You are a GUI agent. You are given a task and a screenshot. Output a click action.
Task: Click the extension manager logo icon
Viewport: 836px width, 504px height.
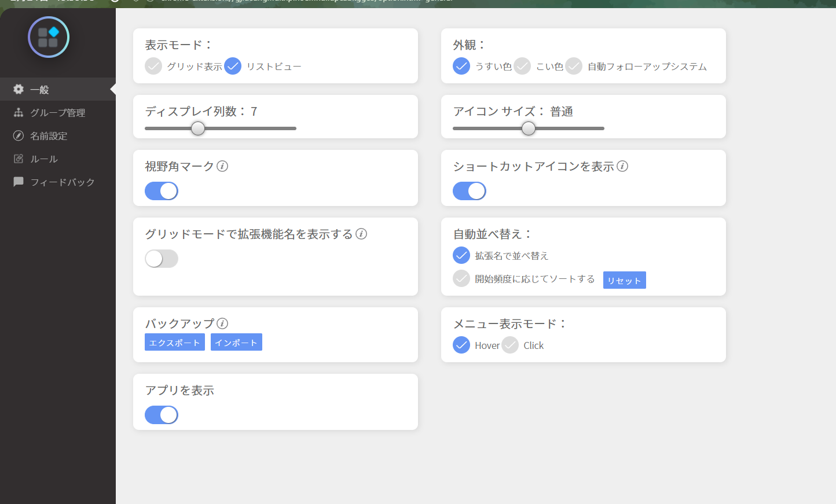pyautogui.click(x=49, y=37)
